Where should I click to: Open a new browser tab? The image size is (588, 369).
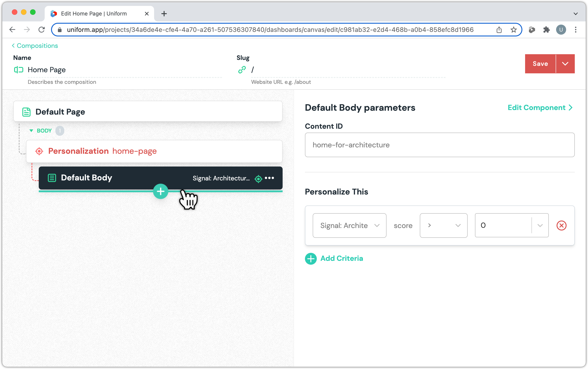(164, 14)
